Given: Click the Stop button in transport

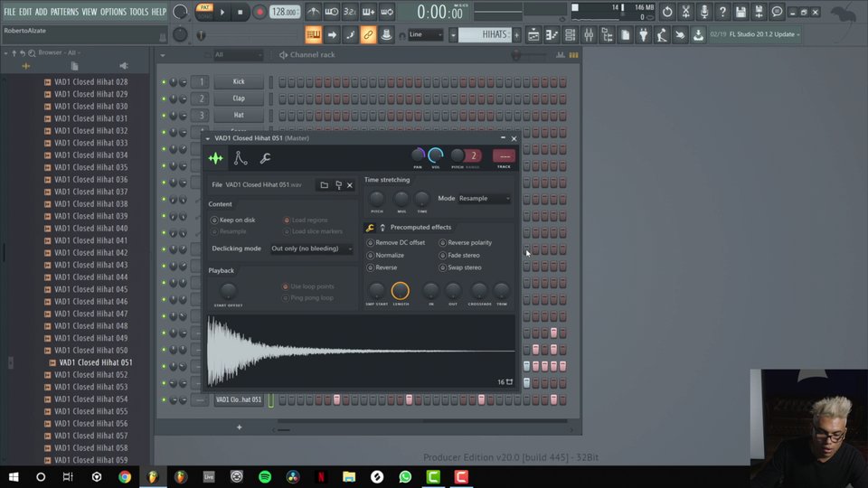Looking at the screenshot, I should click(241, 12).
